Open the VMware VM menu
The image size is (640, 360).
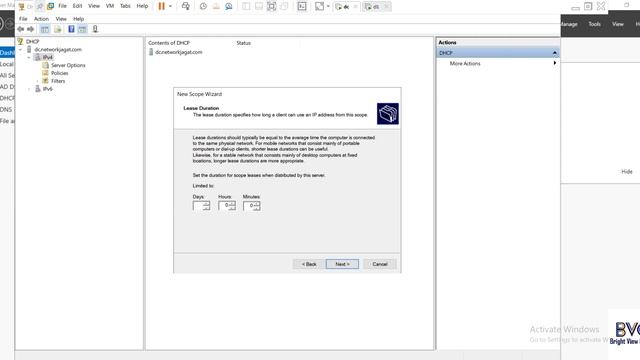tap(110, 6)
